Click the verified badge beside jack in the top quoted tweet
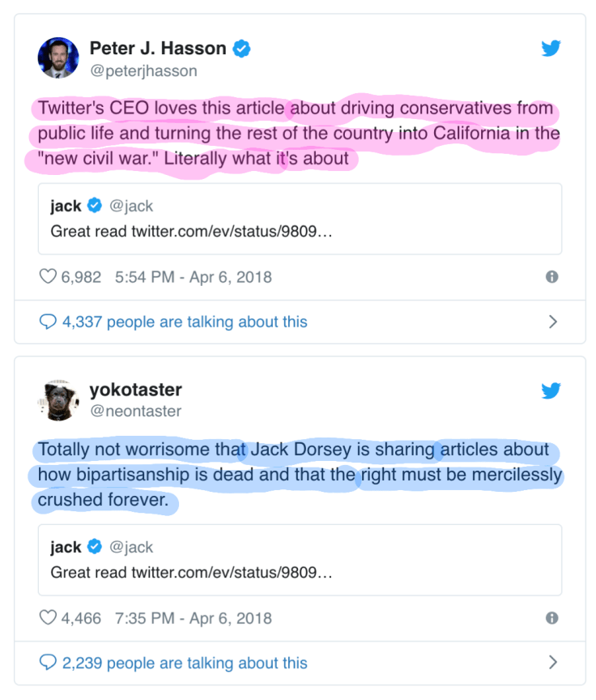Image resolution: width=596 pixels, height=700 pixels. [x=95, y=206]
